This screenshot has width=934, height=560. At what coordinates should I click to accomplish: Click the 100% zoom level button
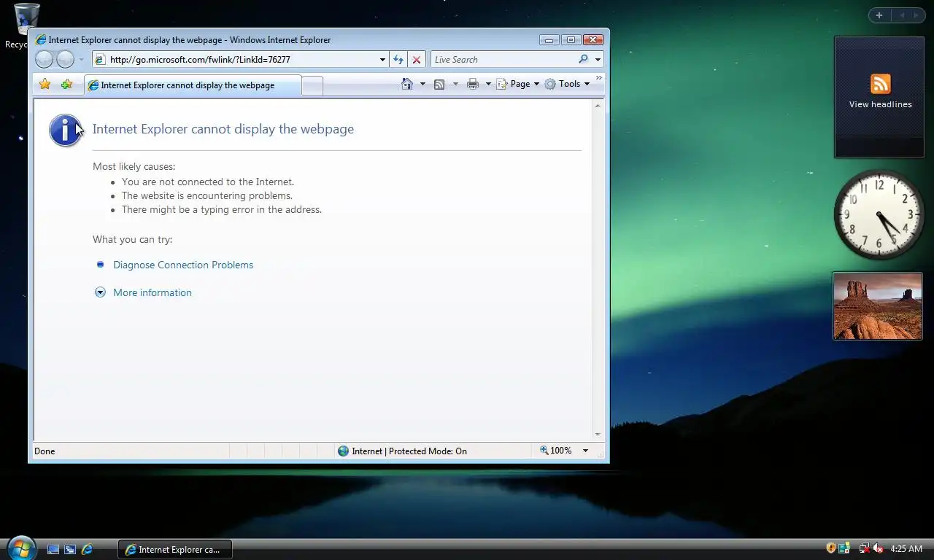(556, 451)
